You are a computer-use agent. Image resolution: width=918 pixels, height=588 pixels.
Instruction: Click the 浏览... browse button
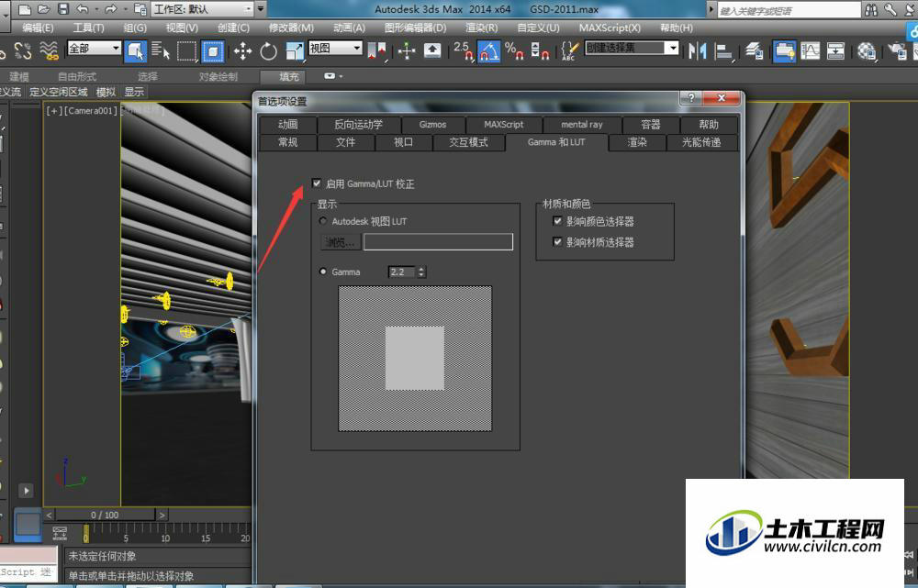point(341,242)
